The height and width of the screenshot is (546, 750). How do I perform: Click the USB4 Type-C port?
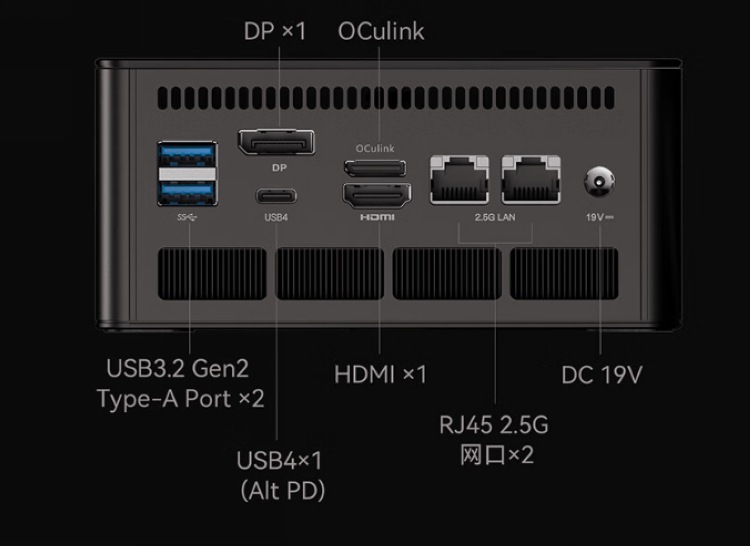pos(276,196)
